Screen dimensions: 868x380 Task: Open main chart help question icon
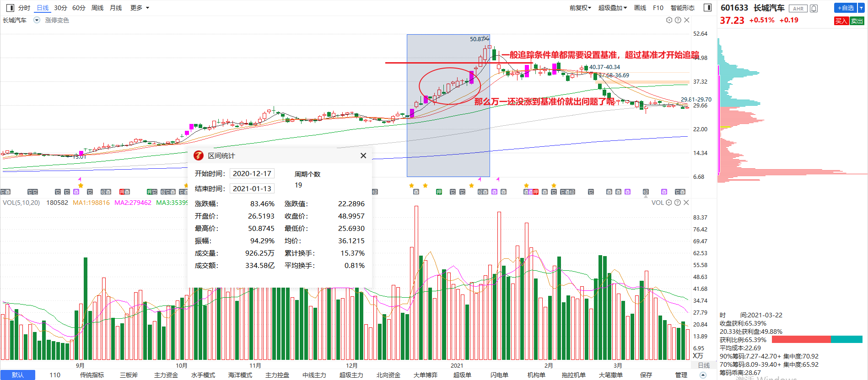pos(678,20)
